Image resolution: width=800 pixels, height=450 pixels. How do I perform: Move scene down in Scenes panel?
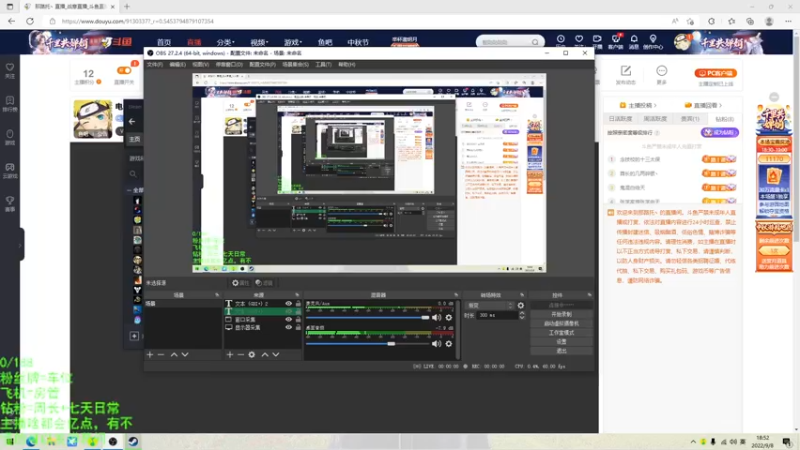click(185, 355)
